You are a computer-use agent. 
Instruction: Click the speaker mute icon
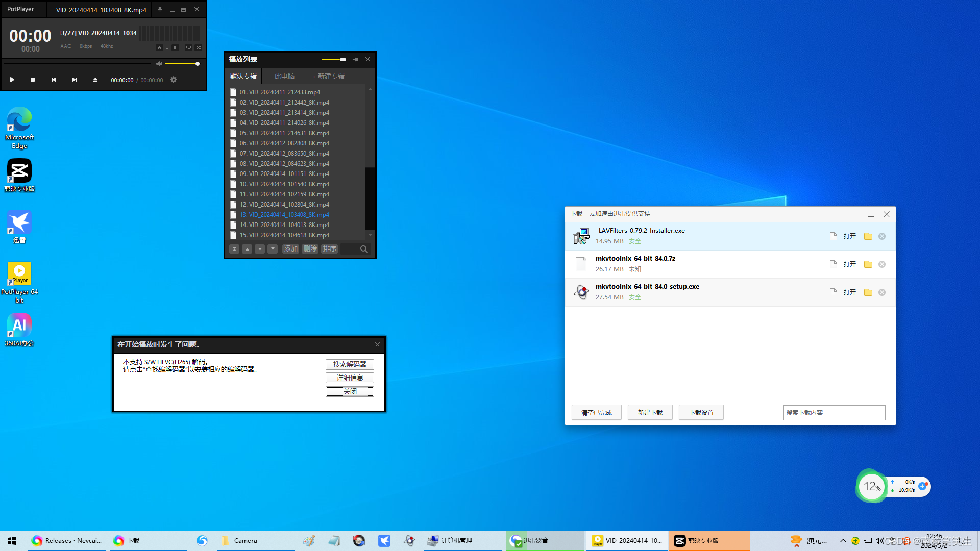(159, 64)
